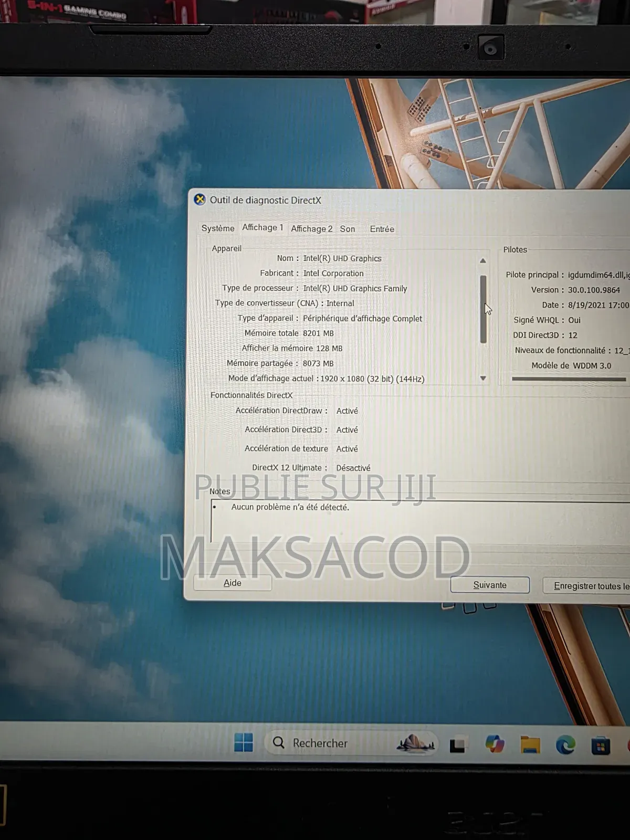Click the up arrow of the Appareil list
The width and height of the screenshot is (630, 840).
tap(483, 261)
